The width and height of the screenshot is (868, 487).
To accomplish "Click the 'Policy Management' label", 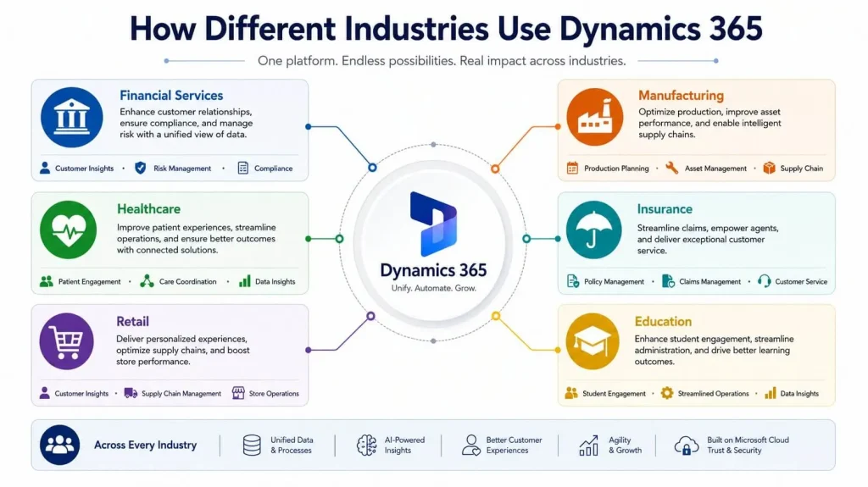I will [x=614, y=282].
